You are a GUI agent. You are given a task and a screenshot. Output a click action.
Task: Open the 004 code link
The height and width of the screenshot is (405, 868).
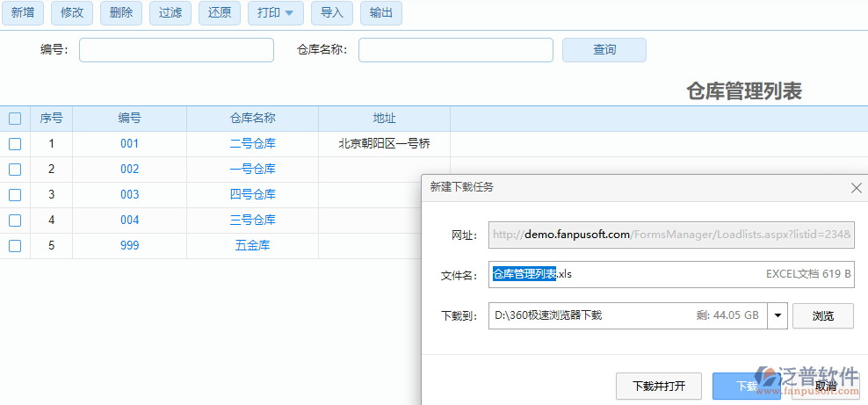tap(129, 221)
